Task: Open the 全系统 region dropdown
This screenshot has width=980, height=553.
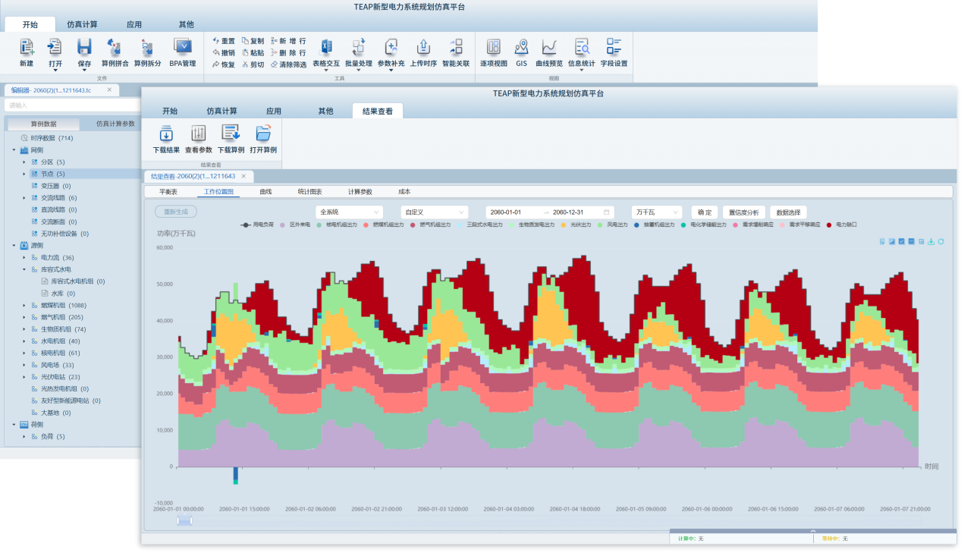Action: [349, 212]
